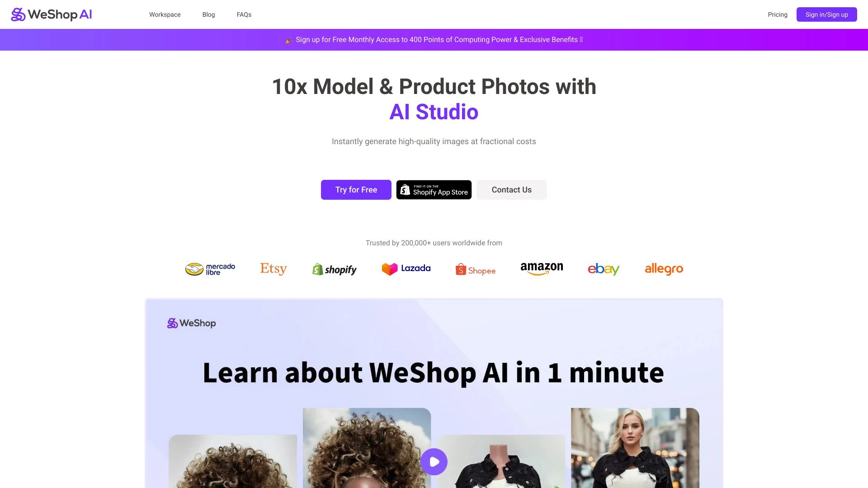Click the video play button
The height and width of the screenshot is (488, 868).
tap(434, 462)
